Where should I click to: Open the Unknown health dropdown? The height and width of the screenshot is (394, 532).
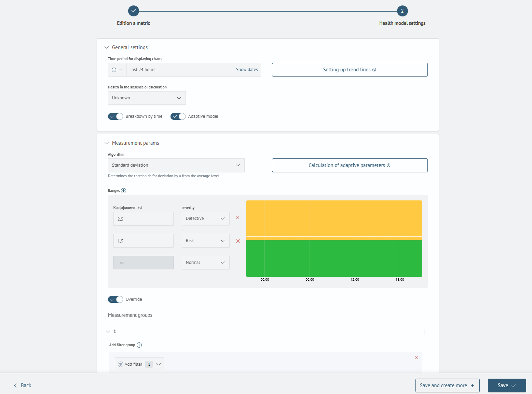point(147,98)
